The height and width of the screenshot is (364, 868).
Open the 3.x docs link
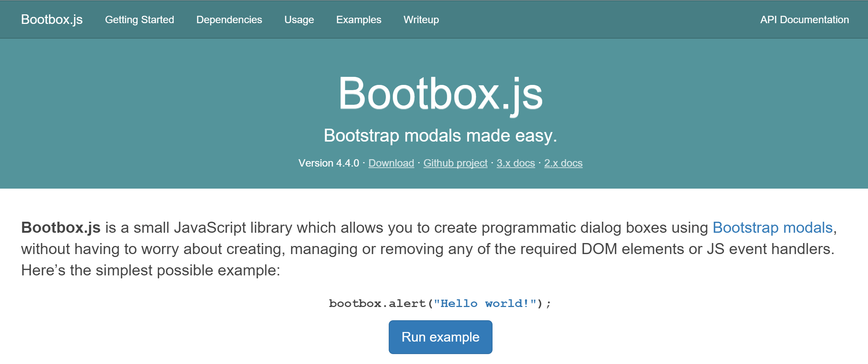click(x=516, y=163)
